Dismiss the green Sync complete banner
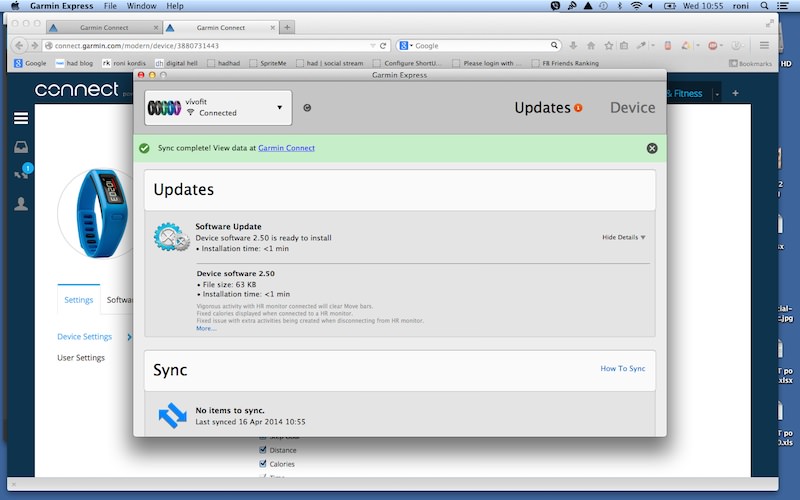 pyautogui.click(x=652, y=148)
